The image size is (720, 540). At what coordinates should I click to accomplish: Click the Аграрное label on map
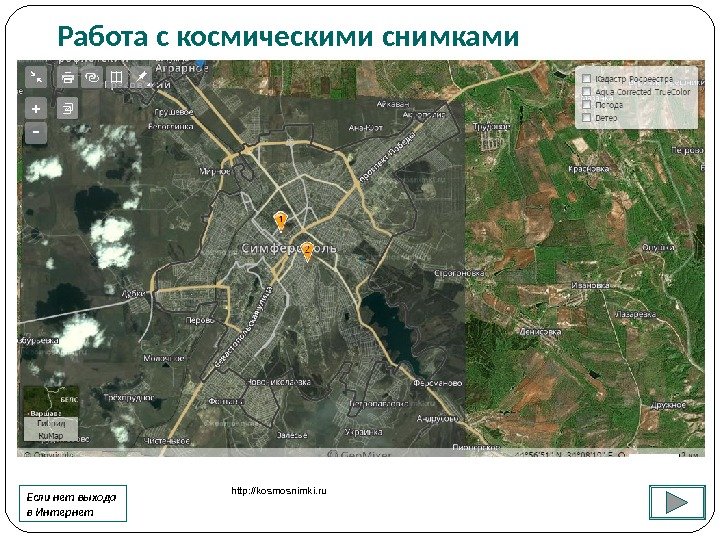tap(182, 68)
